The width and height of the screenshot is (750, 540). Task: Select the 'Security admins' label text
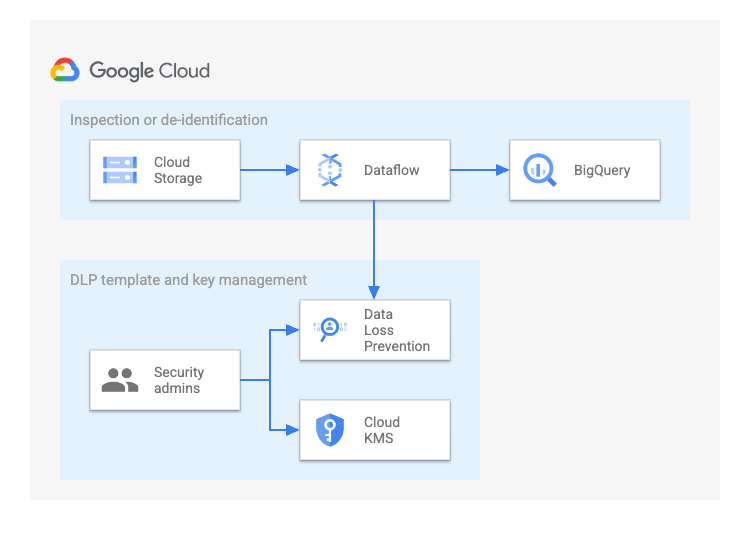tap(179, 380)
